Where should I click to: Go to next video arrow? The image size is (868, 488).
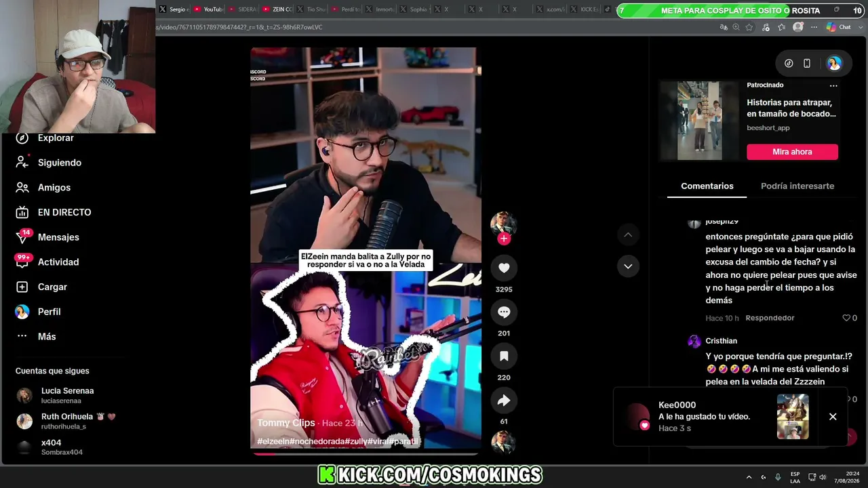(628, 266)
